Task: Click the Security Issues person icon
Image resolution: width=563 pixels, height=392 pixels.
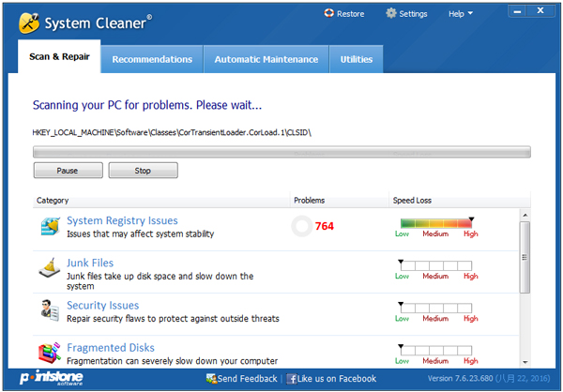Action: tap(50, 310)
